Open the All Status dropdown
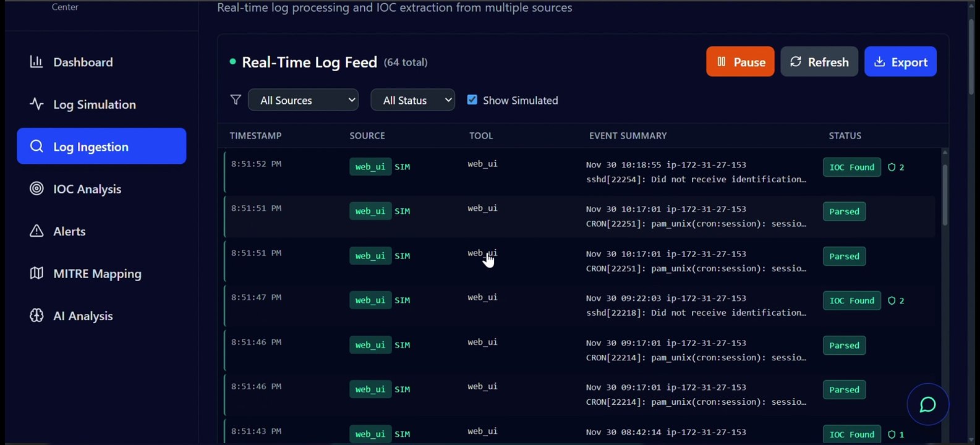 (x=413, y=100)
